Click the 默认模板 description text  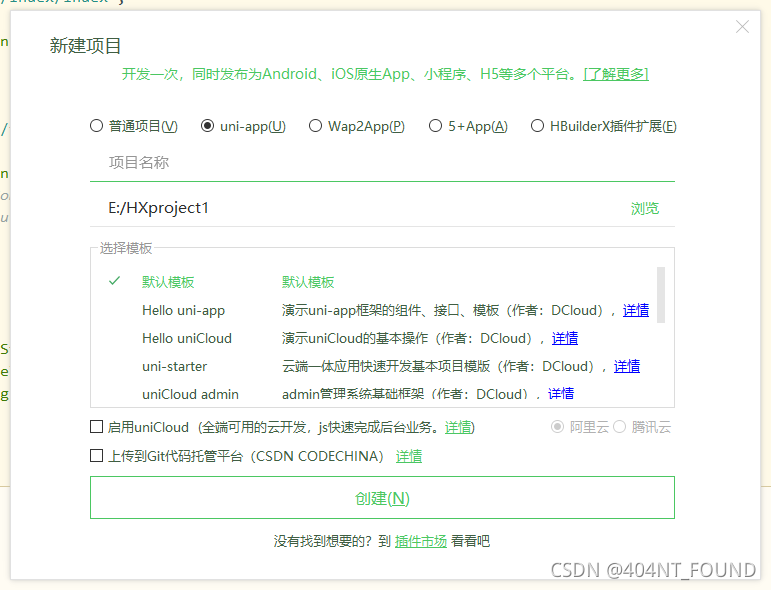pos(308,282)
